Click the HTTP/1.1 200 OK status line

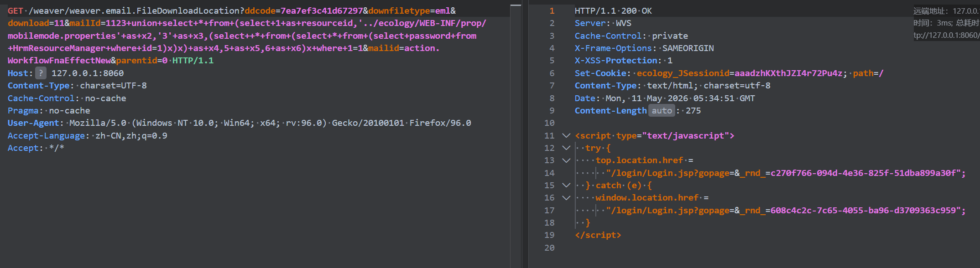coord(613,10)
